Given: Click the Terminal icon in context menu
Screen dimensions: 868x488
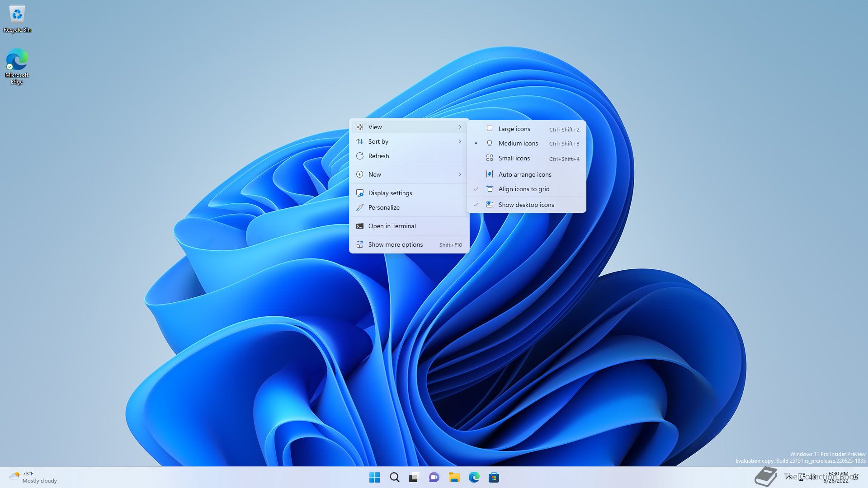Looking at the screenshot, I should tap(360, 226).
